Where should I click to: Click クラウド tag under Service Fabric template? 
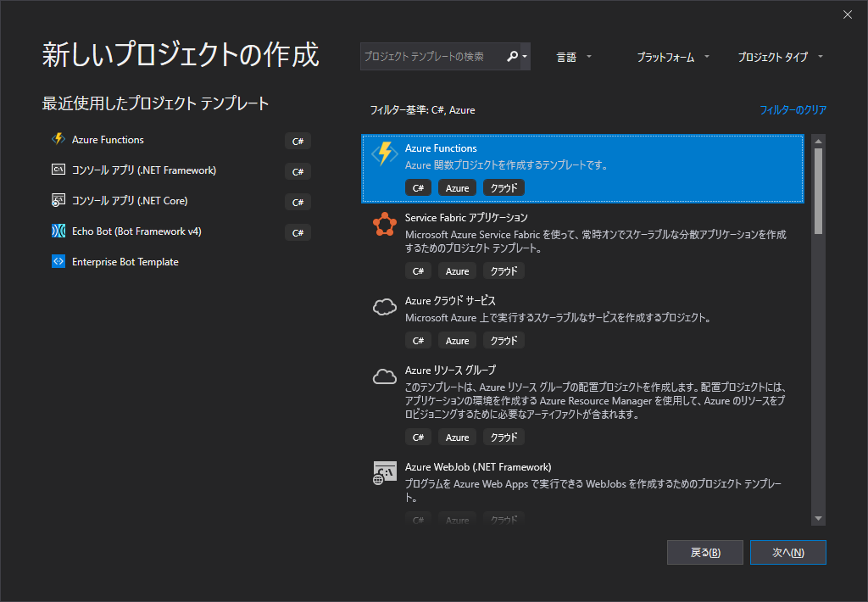[x=504, y=270]
